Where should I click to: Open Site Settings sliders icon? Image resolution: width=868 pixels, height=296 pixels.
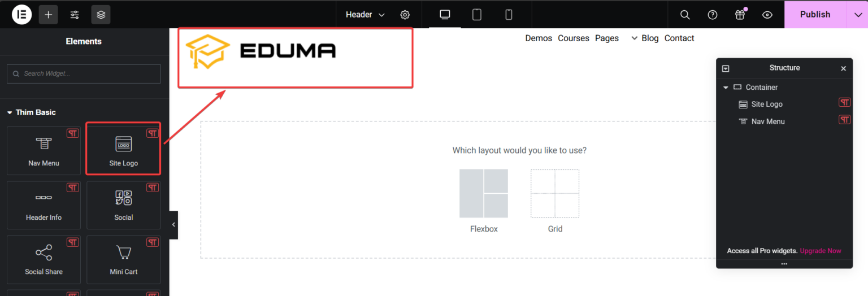pyautogui.click(x=75, y=15)
